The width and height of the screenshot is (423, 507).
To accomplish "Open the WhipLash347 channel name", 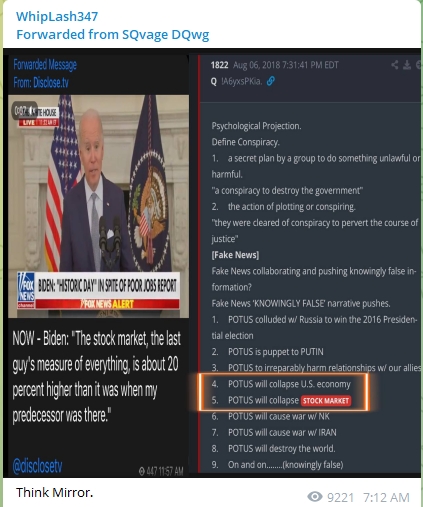I will tap(57, 16).
